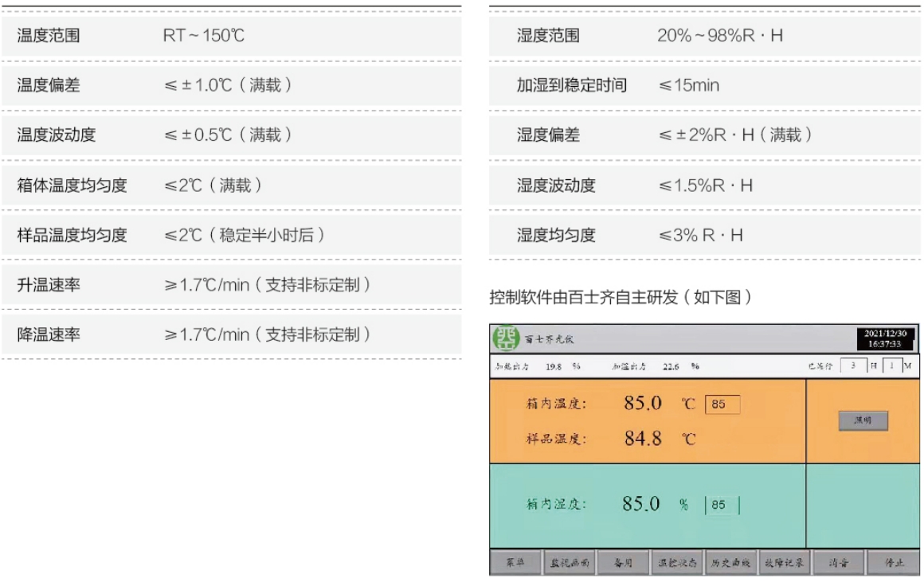Click the humidifying output 22.6 value
This screenshot has height=582, width=924.
tap(672, 366)
